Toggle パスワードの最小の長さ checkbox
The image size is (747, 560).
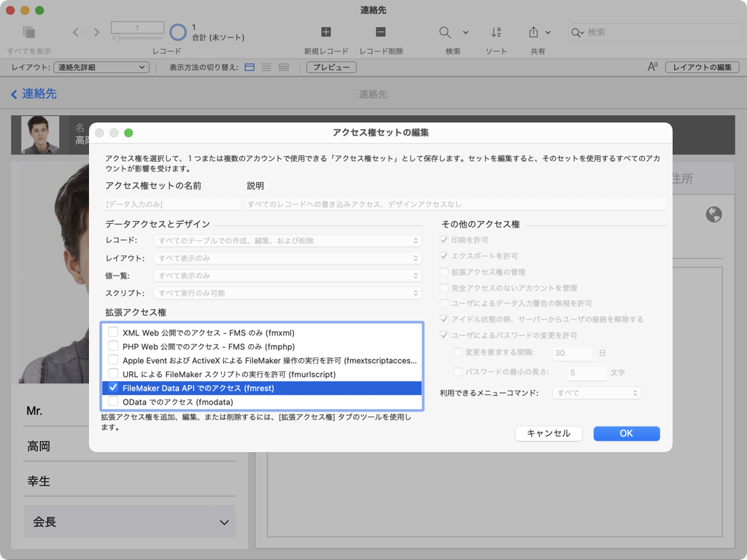coord(458,372)
